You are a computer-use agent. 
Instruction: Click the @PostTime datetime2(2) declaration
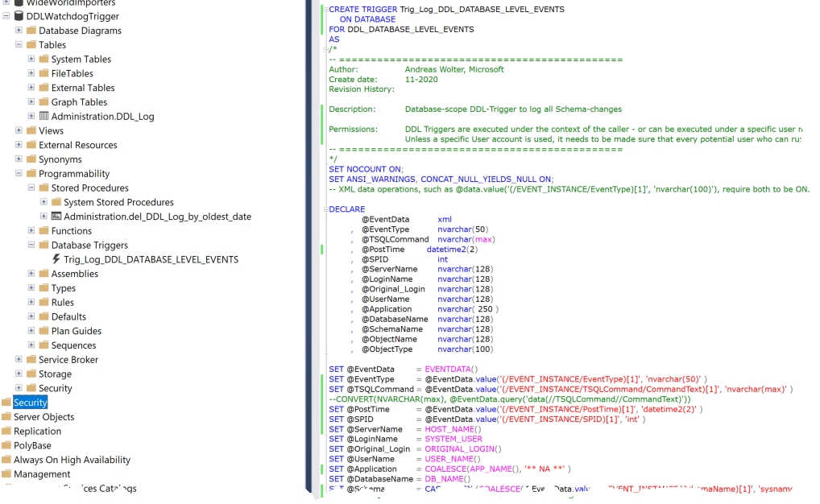420,249
